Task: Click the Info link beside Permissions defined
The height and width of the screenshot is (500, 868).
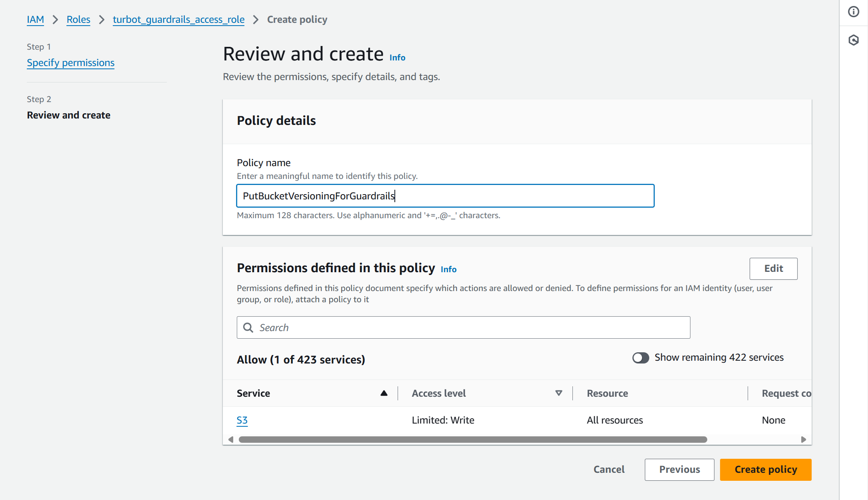Action: [x=448, y=269]
